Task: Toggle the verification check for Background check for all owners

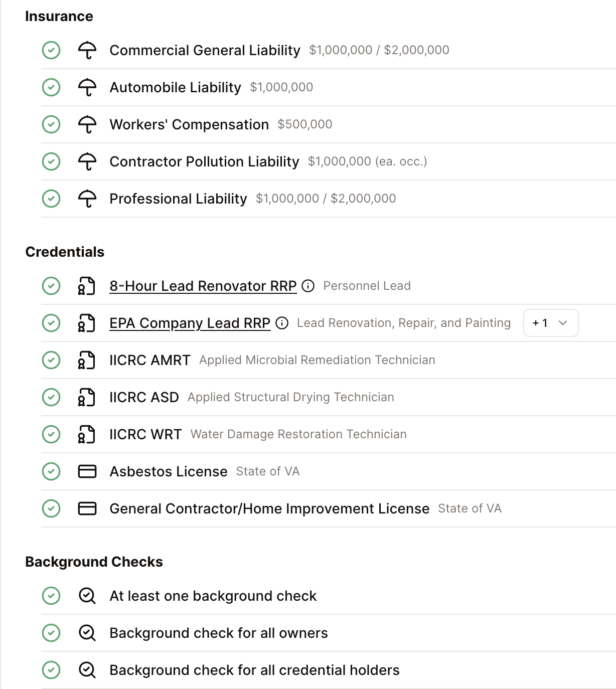Action: (51, 633)
